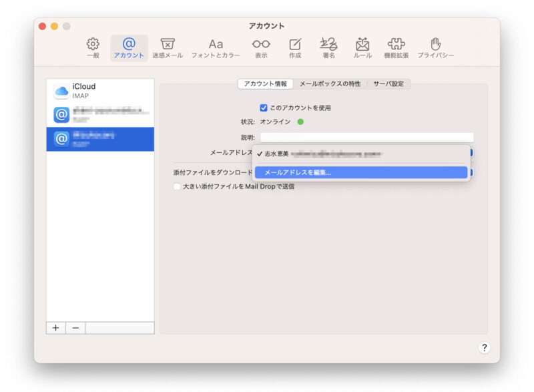Image resolution: width=534 pixels, height=392 pixels.
Task: Click the minus button to remove account
Action: 75,328
